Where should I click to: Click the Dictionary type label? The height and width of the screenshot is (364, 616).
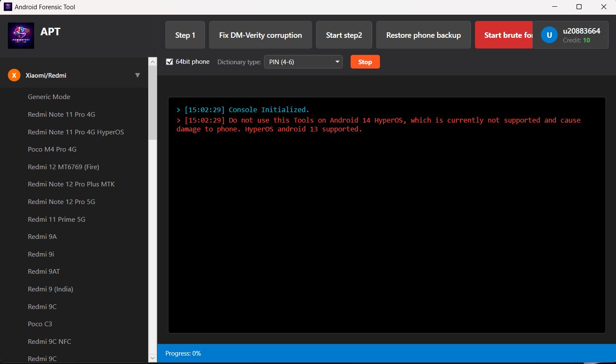click(239, 62)
